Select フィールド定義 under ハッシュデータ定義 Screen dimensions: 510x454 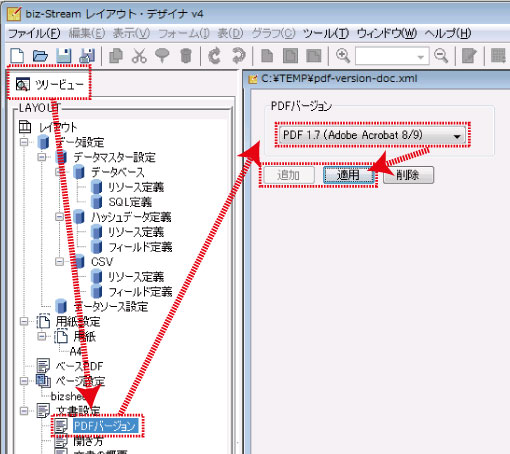pos(140,247)
